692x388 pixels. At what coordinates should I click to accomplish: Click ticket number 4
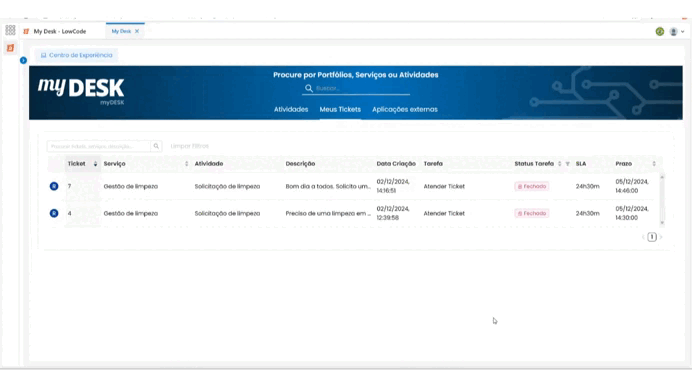(x=69, y=213)
